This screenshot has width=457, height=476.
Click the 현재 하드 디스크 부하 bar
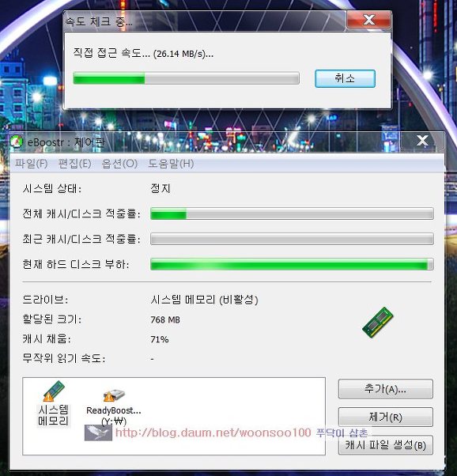click(292, 264)
